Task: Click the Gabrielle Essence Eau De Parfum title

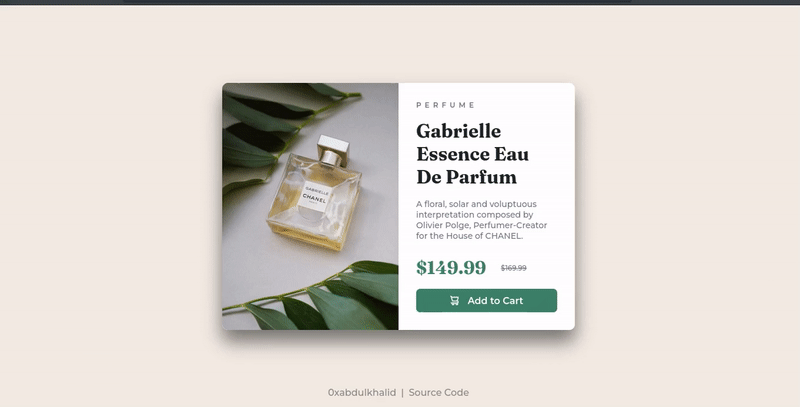Action: coord(472,154)
